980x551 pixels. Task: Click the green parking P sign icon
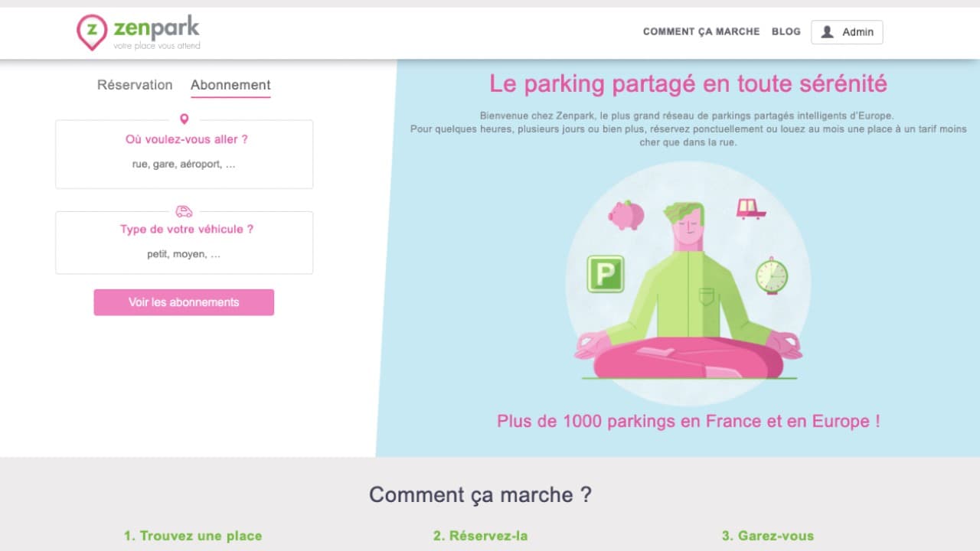[x=606, y=274]
